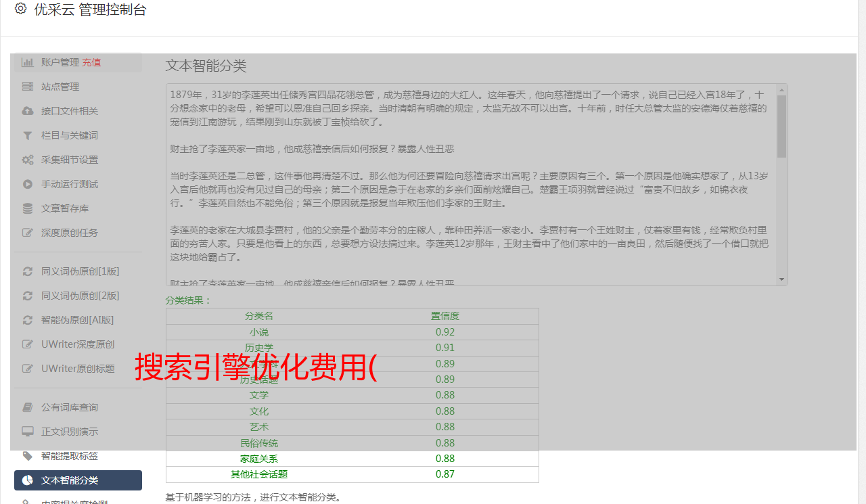Click the 分类名 column header
866x504 pixels.
(259, 316)
